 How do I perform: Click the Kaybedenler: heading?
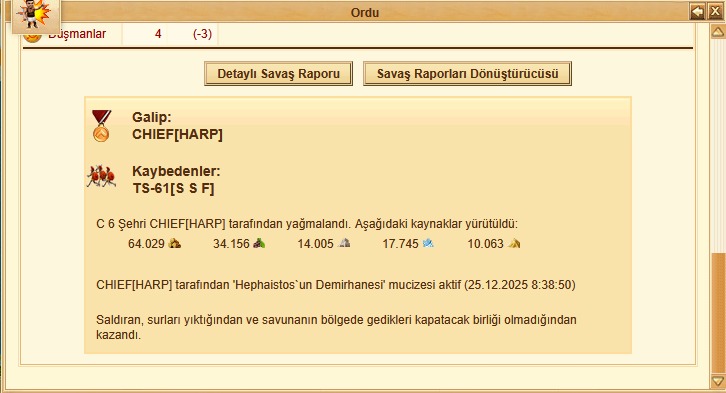tap(176, 171)
